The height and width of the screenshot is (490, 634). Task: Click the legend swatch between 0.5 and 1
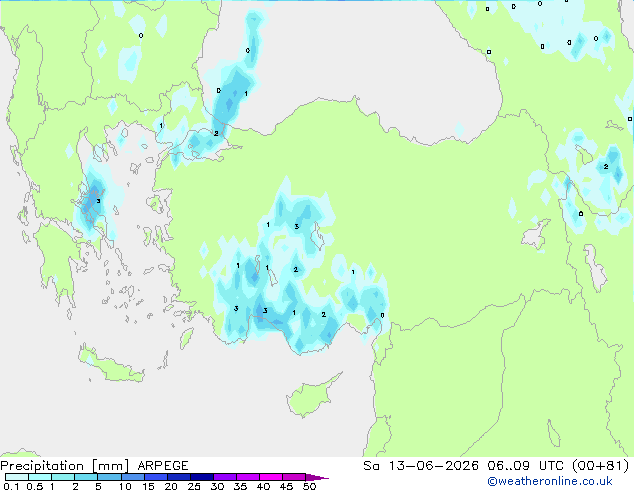(x=40, y=477)
